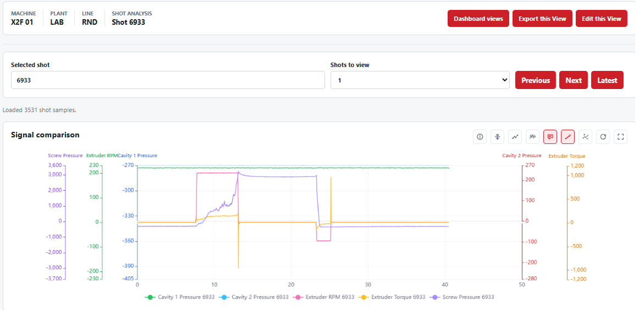
Task: Click the line-with-points chart icon
Action: pyautogui.click(x=515, y=137)
